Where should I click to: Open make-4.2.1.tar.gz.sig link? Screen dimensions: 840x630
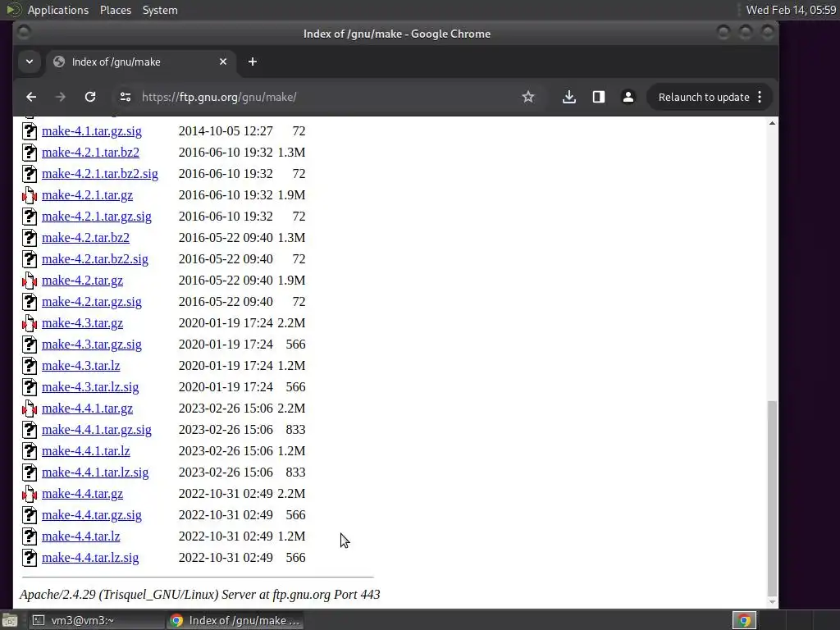tap(97, 217)
